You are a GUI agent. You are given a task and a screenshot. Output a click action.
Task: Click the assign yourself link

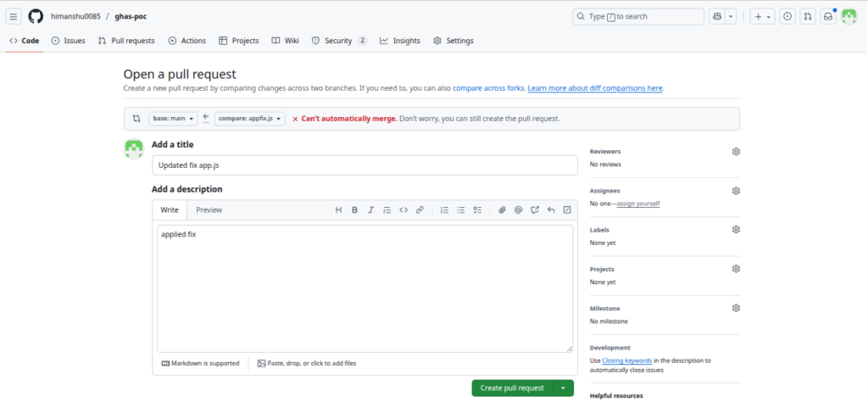click(x=638, y=204)
